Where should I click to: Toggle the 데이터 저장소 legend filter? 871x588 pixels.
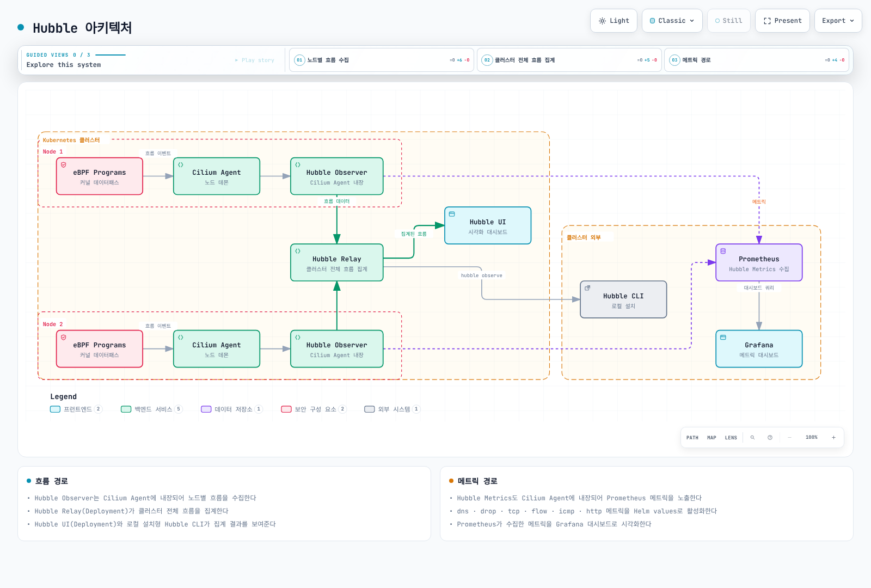(x=231, y=409)
